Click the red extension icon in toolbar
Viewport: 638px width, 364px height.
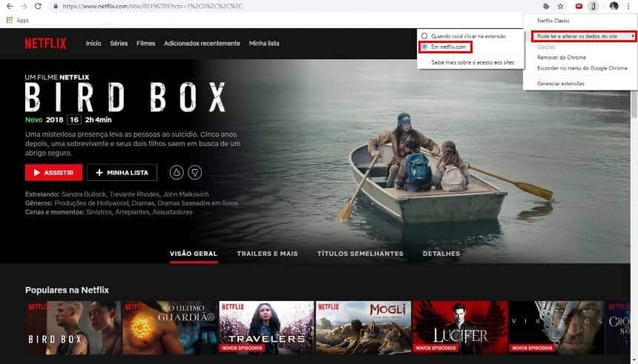(x=579, y=6)
